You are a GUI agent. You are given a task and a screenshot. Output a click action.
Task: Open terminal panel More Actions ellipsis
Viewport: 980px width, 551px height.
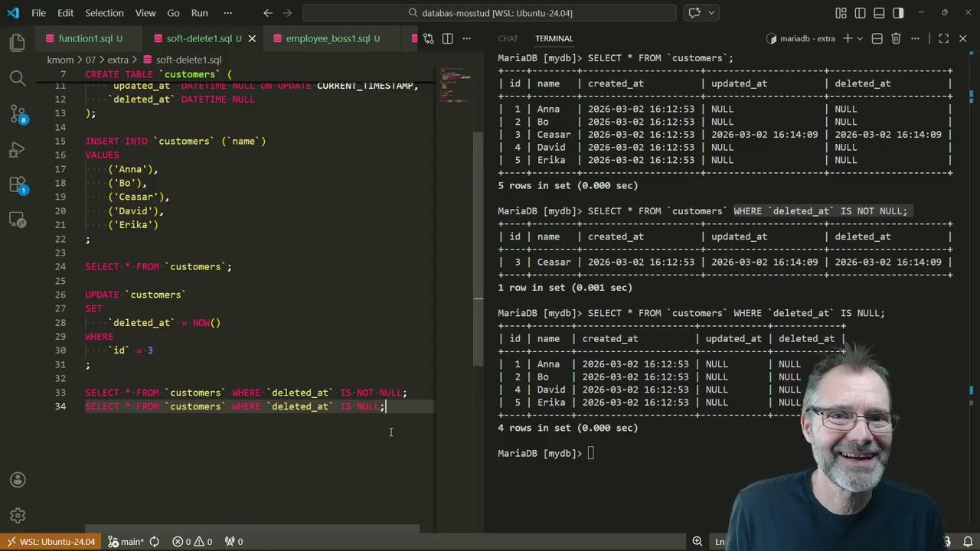(x=915, y=38)
